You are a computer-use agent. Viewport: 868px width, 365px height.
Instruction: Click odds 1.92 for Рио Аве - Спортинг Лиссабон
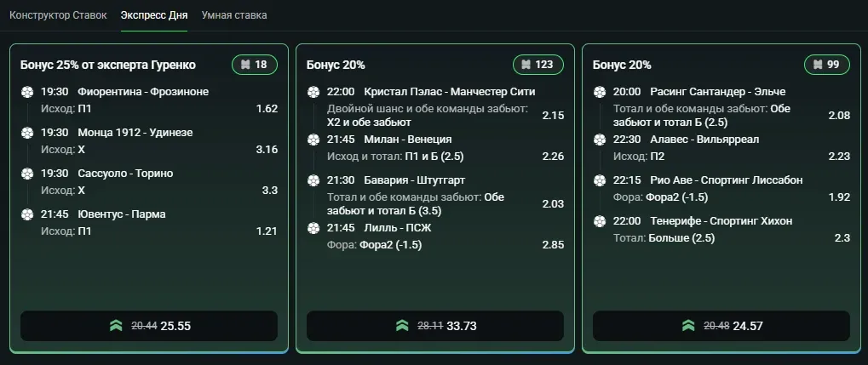(839, 197)
